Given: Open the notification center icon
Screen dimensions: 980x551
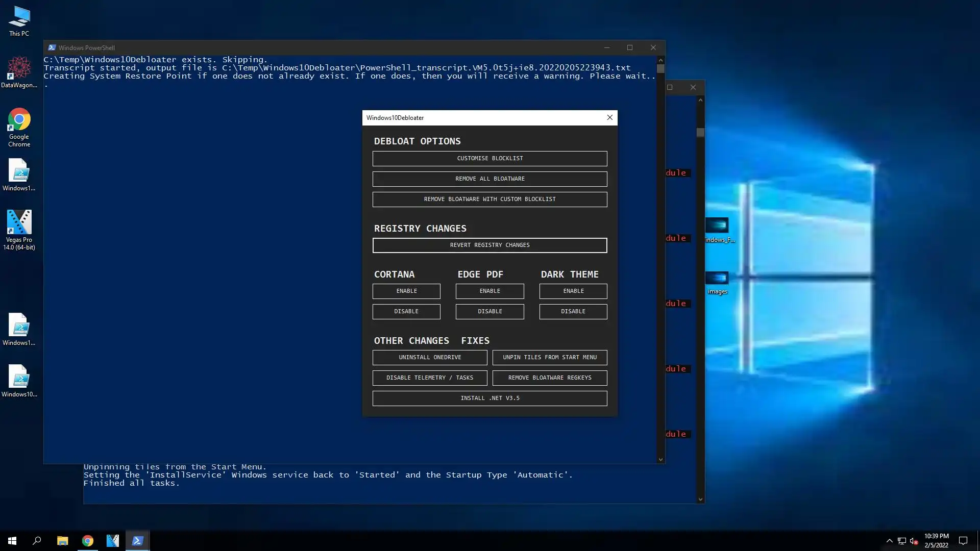Looking at the screenshot, I should point(963,541).
